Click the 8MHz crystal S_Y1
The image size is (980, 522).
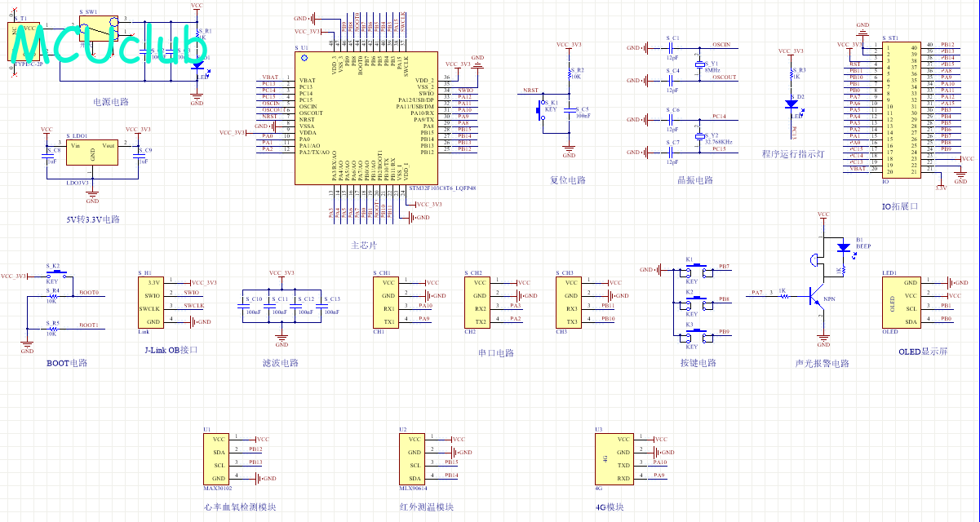point(699,67)
